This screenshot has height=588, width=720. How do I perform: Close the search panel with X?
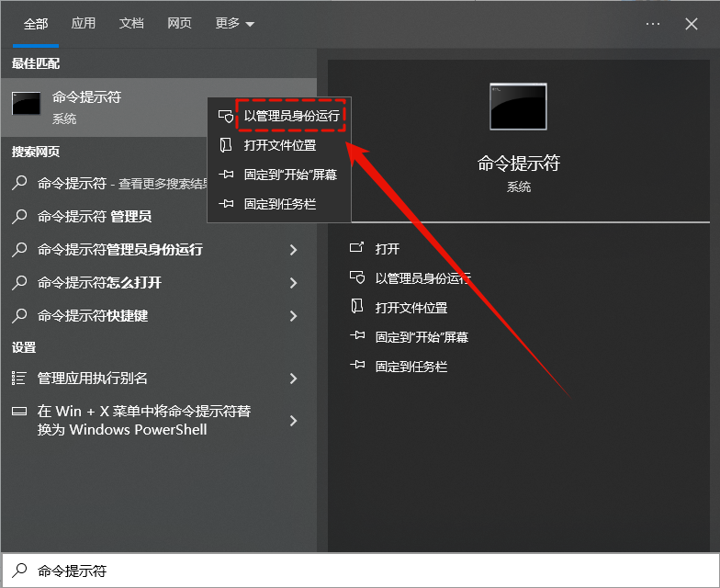691,24
